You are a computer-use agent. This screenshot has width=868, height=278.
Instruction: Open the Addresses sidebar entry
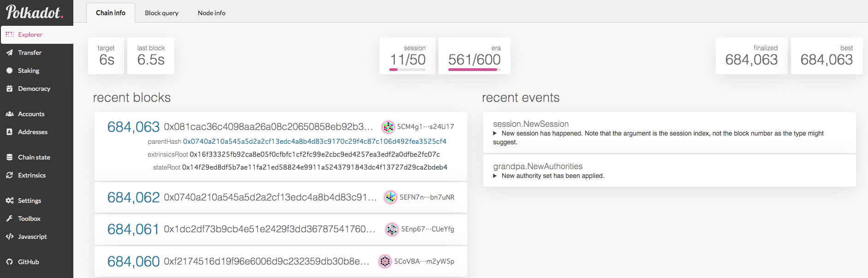point(37,132)
